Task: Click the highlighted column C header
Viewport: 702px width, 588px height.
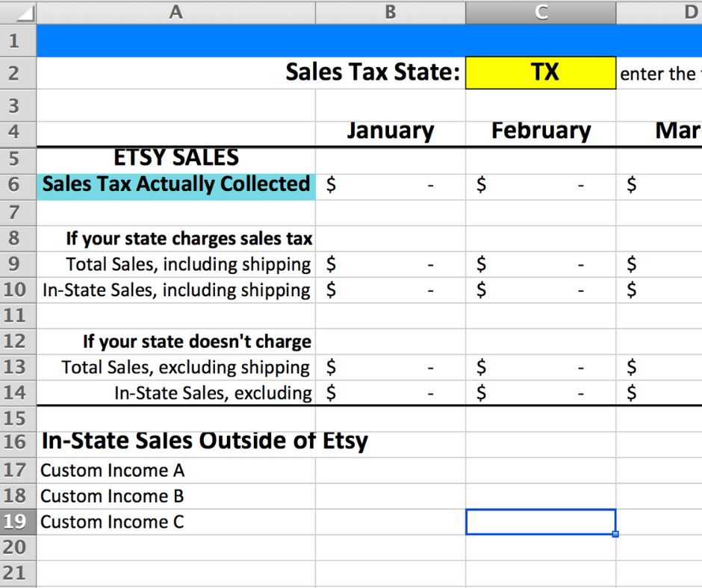Action: point(541,11)
